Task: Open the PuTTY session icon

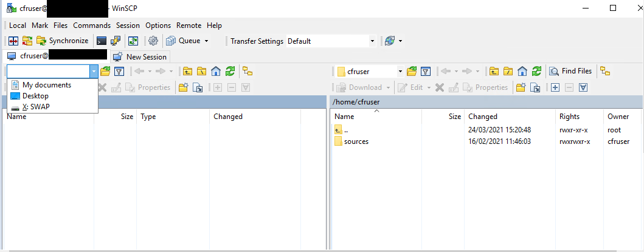Action: coord(115,41)
